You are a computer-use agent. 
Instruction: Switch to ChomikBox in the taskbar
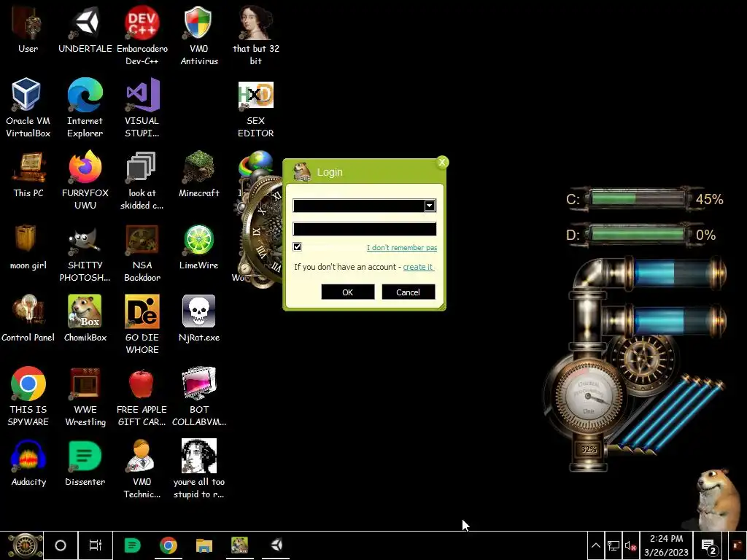[239, 545]
